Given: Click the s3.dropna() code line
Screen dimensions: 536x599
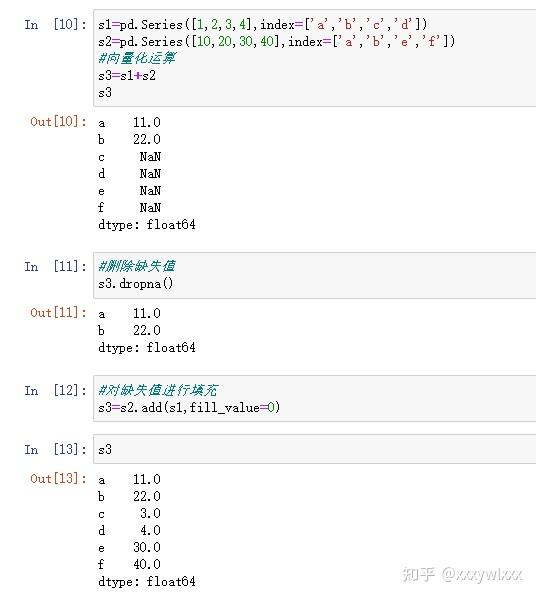Looking at the screenshot, I should (136, 283).
